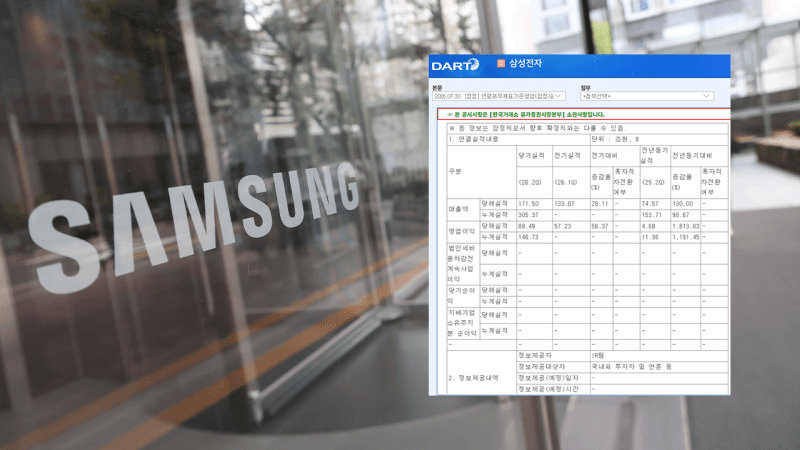800x450 pixels.
Task: Open the 첨부 attachment dropdown
Action: pos(646,96)
